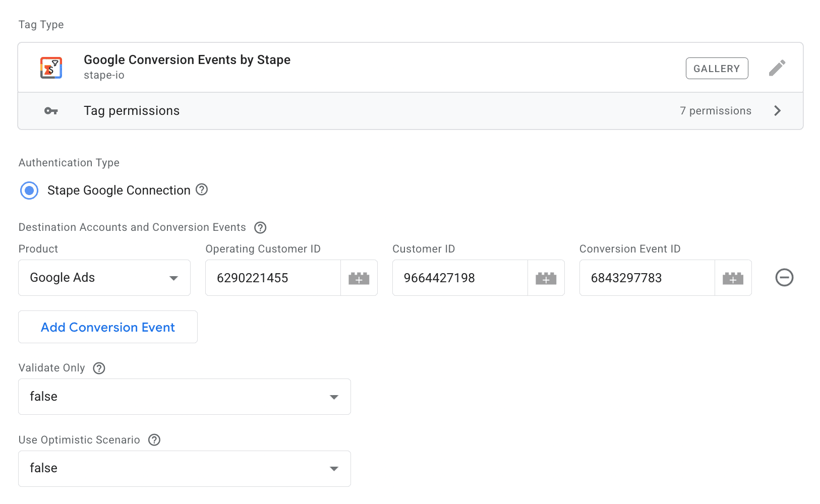Click Add Conversion Event button

108,327
